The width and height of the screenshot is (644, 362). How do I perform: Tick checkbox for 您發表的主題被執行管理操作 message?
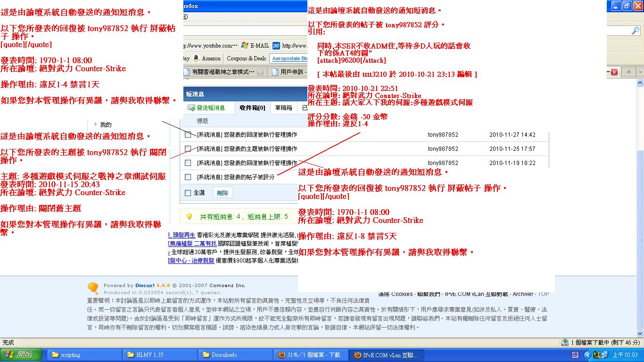point(188,149)
